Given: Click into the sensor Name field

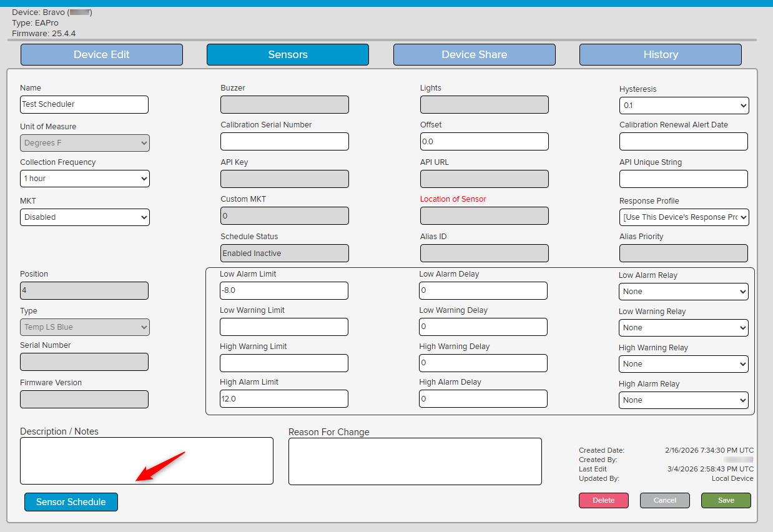Looking at the screenshot, I should (84, 105).
